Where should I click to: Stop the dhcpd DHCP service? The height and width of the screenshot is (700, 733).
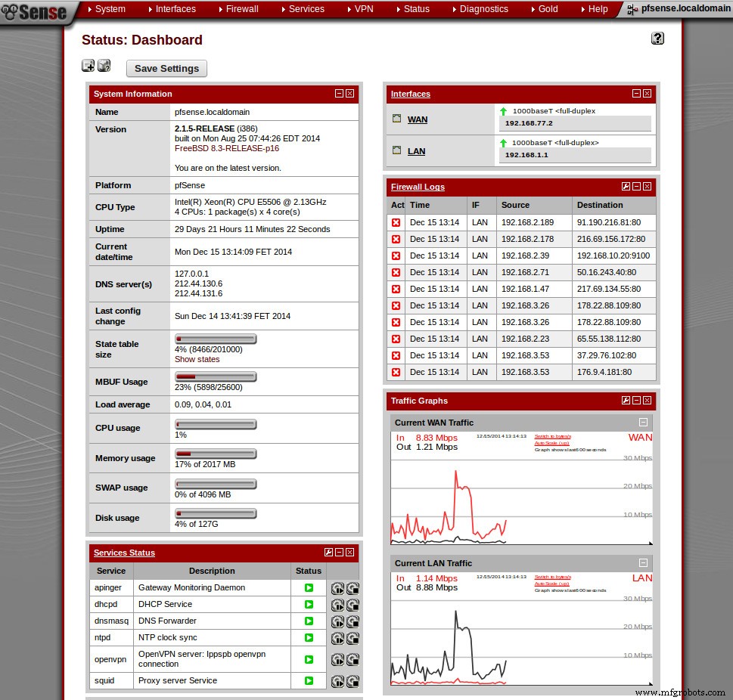[351, 605]
